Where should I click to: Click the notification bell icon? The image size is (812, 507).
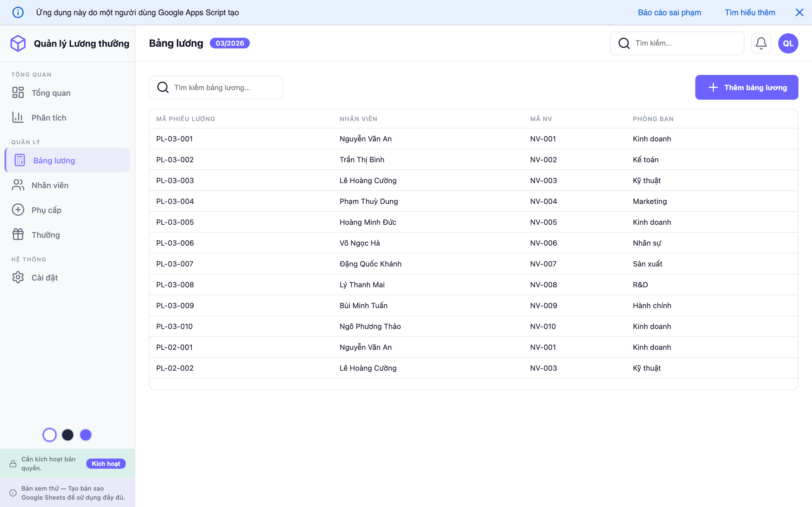click(x=761, y=43)
